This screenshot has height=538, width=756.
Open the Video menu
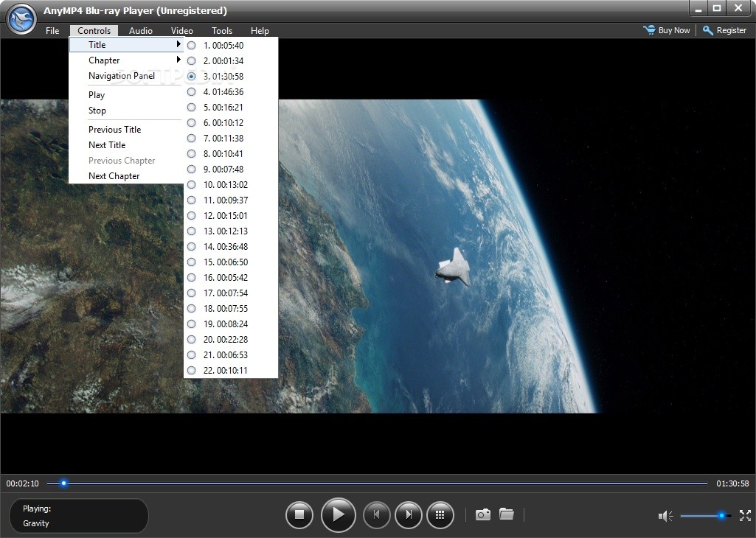181,31
